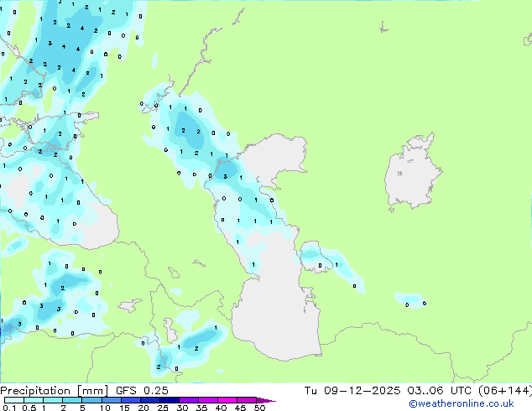Viewport: 532px width, 411px height.
Task: Select the 20–25 mm dark blue legend swatch
Action: coord(150,400)
